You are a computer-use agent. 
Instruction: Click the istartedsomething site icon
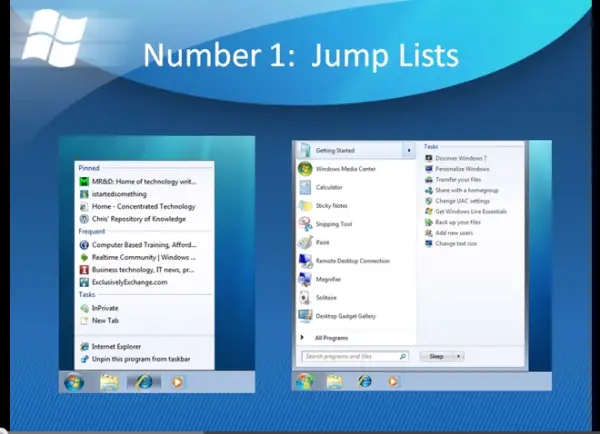[x=84, y=194]
